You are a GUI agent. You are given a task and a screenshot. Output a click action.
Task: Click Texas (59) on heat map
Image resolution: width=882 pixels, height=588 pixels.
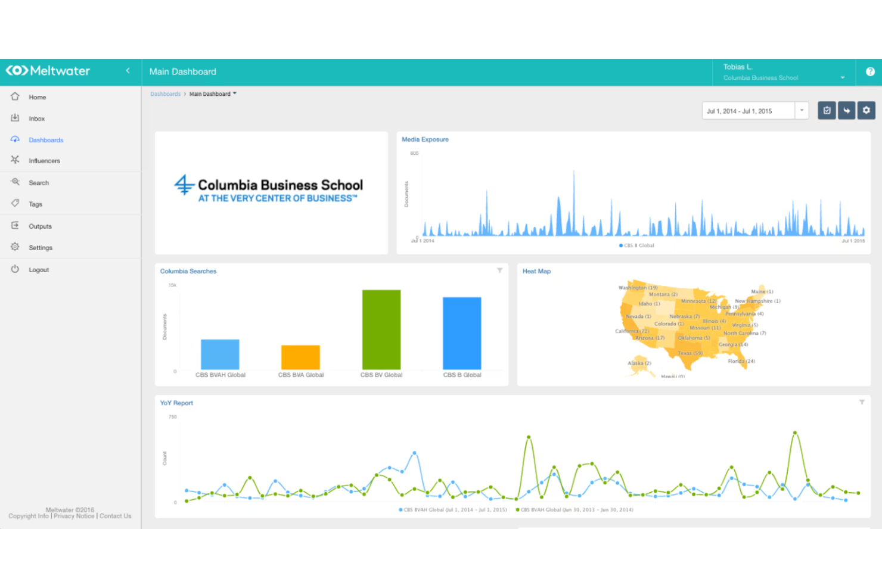pyautogui.click(x=691, y=353)
